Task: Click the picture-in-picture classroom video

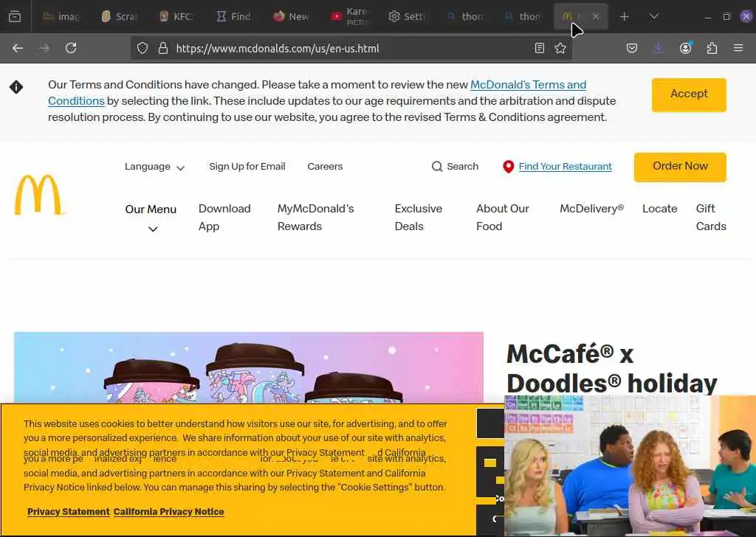Action: (x=630, y=465)
